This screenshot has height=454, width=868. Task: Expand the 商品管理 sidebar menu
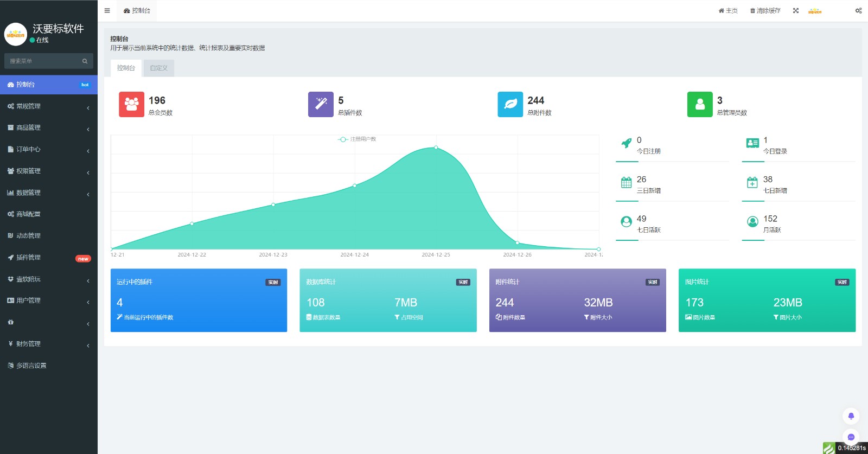click(49, 128)
